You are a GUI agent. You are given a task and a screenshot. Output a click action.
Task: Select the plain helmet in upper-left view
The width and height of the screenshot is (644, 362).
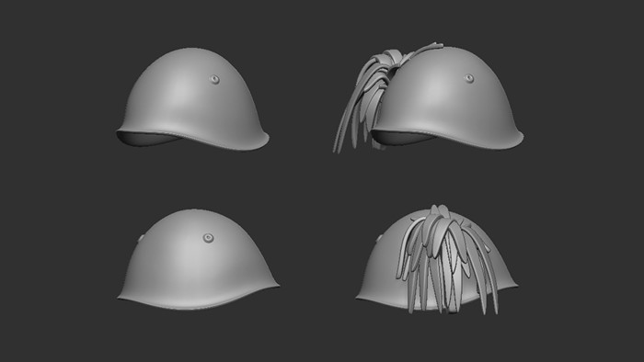192,99
